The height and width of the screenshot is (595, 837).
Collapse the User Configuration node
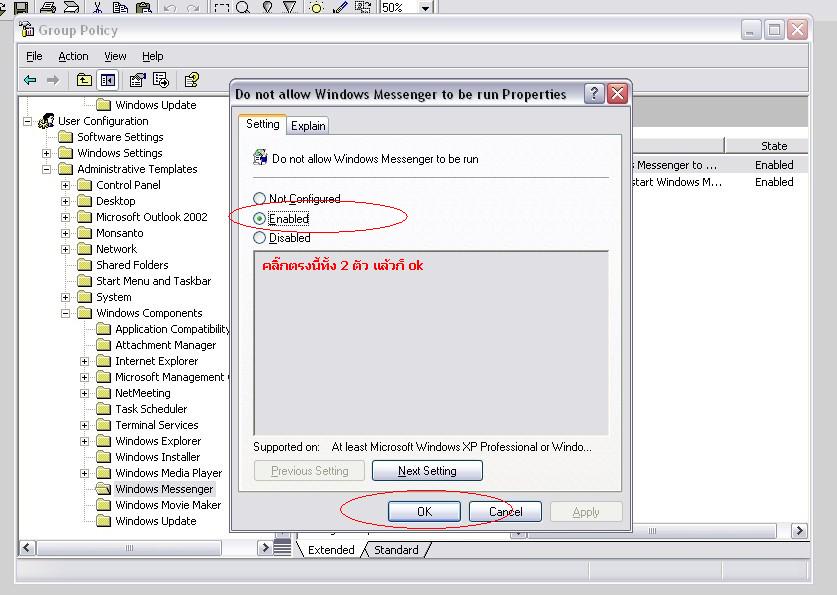[27, 121]
